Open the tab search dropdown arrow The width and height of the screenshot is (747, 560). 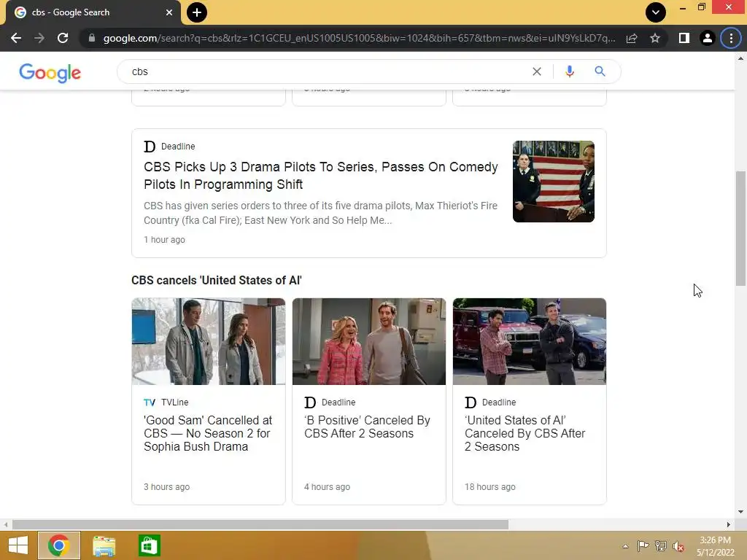coord(656,12)
